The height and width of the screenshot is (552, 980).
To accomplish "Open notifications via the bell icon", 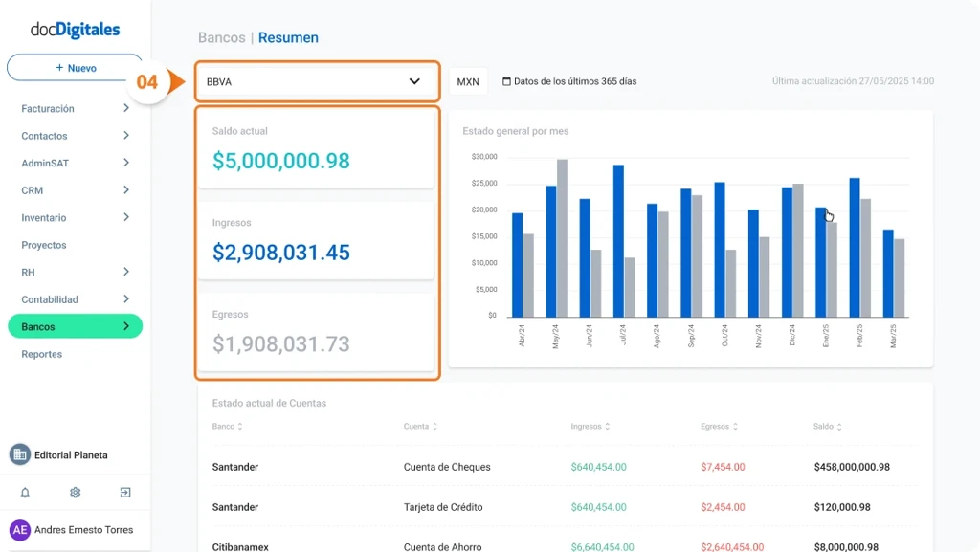I will (x=25, y=492).
